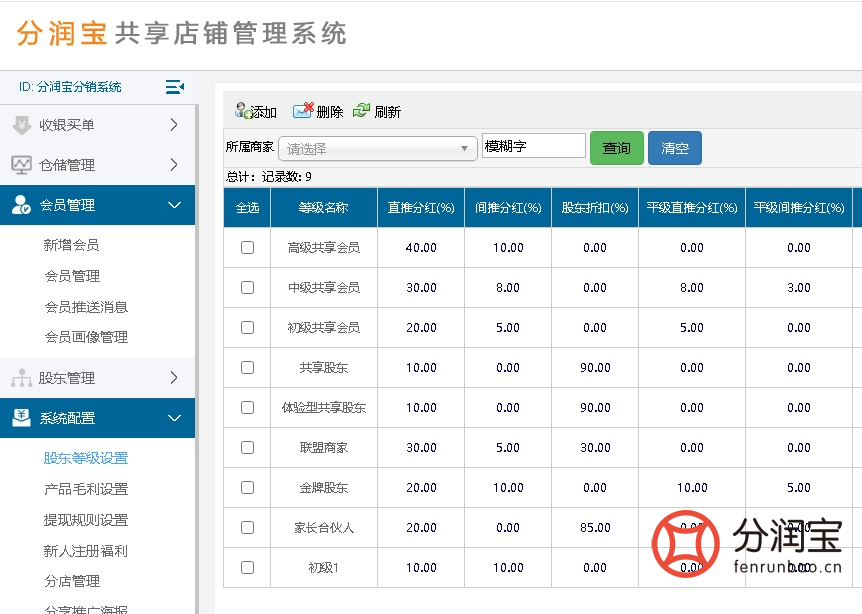862x614 pixels.
Task: Open 仓储管理 via its sidebar icon
Action: coord(22,164)
